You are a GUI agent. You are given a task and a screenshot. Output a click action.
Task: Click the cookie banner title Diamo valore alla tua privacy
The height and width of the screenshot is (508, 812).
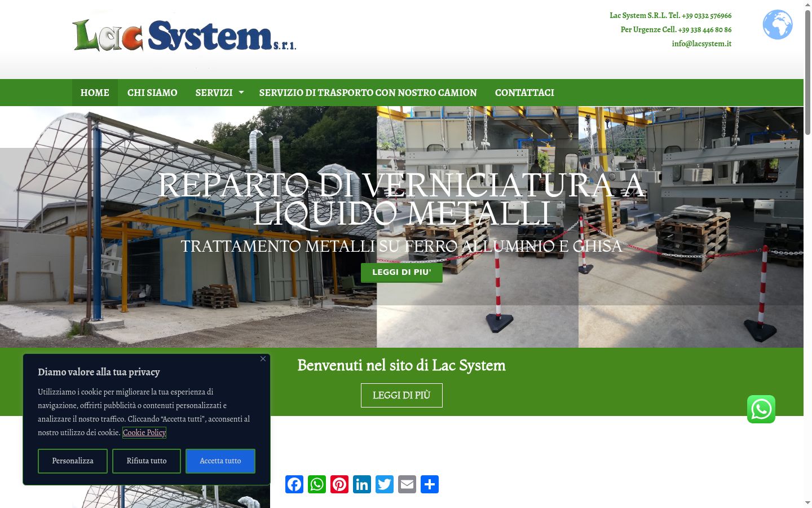coord(99,372)
